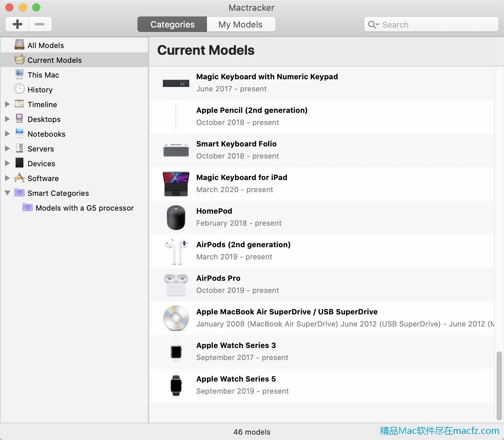Click the Servers tower icon
Image resolution: width=504 pixels, height=440 pixels.
tap(19, 148)
